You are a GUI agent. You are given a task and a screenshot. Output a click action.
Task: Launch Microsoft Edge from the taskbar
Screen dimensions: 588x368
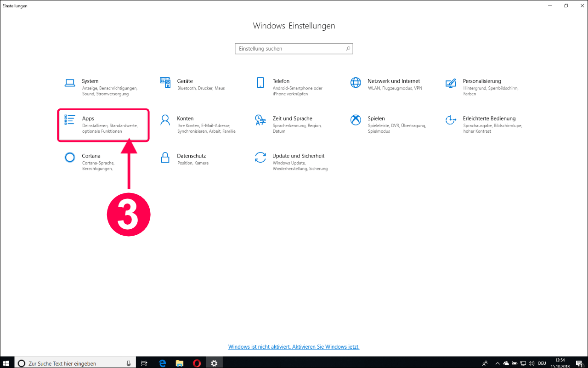pos(162,363)
